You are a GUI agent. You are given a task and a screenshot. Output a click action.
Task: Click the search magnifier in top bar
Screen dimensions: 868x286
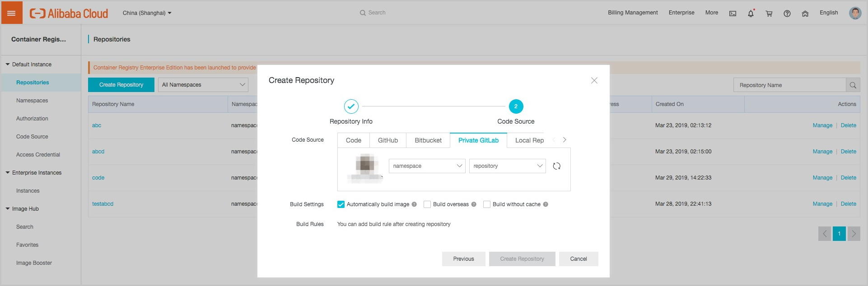362,13
